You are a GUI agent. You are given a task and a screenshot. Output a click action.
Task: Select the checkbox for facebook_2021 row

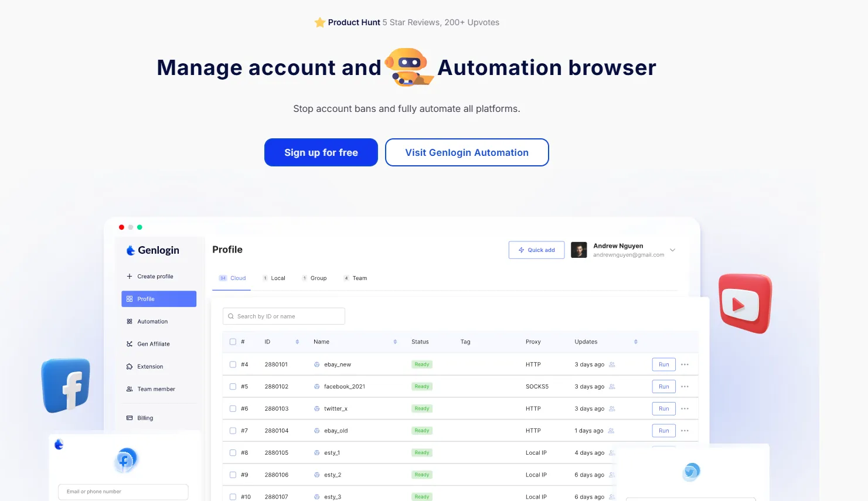coord(233,387)
